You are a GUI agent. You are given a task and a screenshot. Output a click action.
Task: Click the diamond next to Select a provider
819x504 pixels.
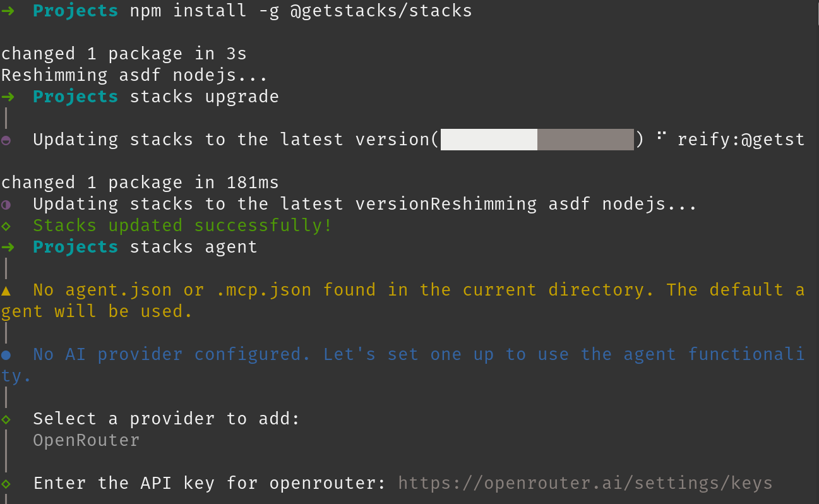pyautogui.click(x=6, y=419)
